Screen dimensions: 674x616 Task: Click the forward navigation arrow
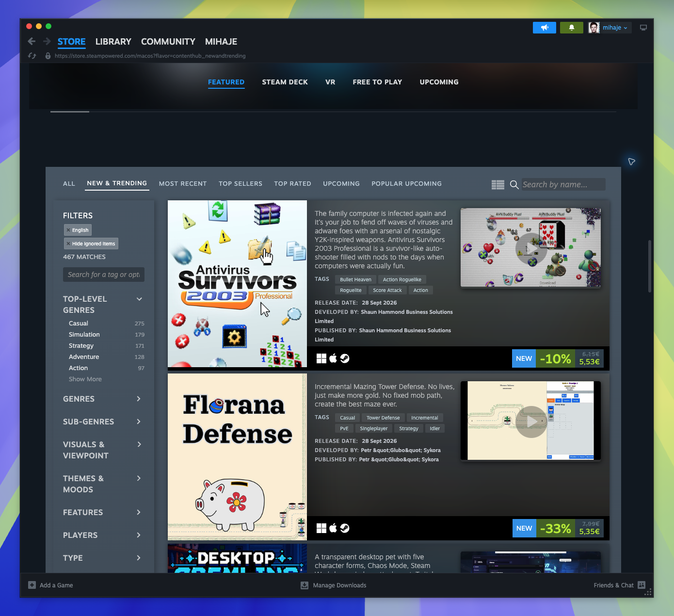47,42
